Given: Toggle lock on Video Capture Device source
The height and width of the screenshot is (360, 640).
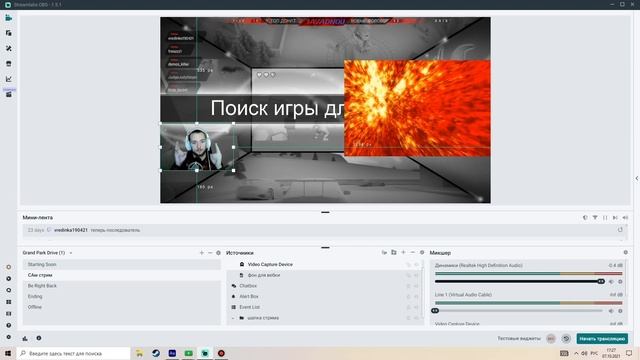Looking at the screenshot, I should pyautogui.click(x=409, y=264).
